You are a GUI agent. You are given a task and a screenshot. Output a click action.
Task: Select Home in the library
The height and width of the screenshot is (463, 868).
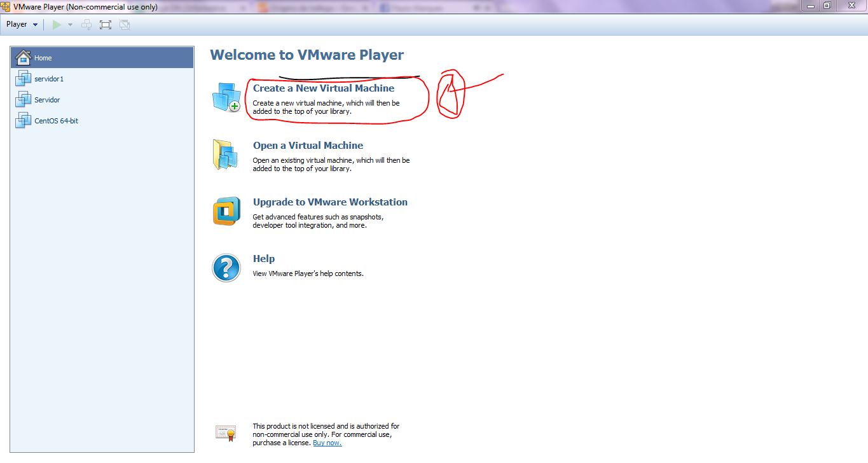102,58
